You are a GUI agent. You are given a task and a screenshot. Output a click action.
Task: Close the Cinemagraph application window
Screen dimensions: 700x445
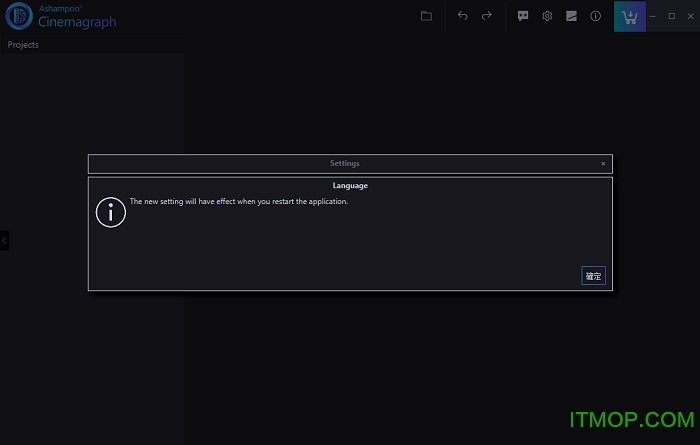(x=689, y=16)
